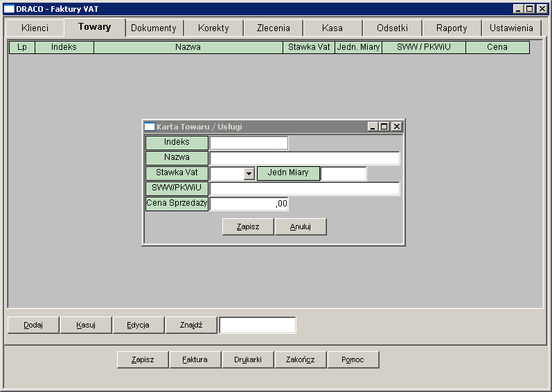The width and height of the screenshot is (552, 392).
Task: Switch to the Kasa tab
Action: click(332, 28)
